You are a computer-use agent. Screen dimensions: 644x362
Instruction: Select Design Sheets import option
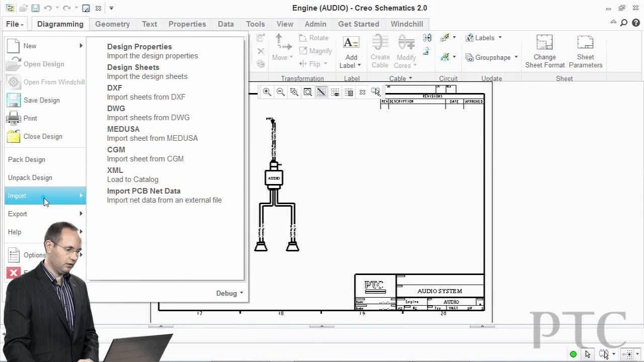pos(147,71)
